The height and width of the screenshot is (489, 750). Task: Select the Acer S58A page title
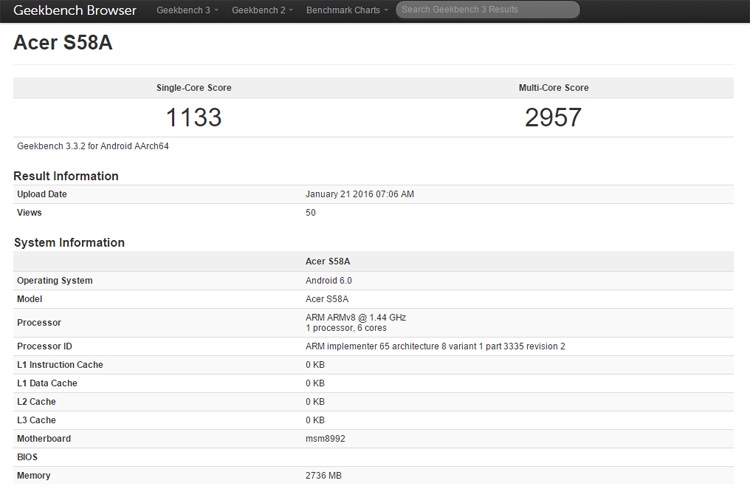point(63,42)
